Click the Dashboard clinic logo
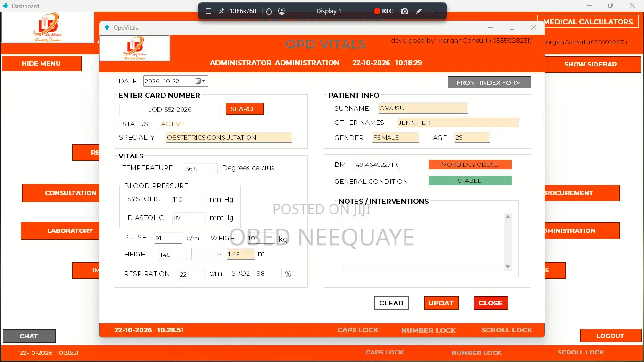Image resolution: width=644 pixels, height=362 pixels. point(48,28)
